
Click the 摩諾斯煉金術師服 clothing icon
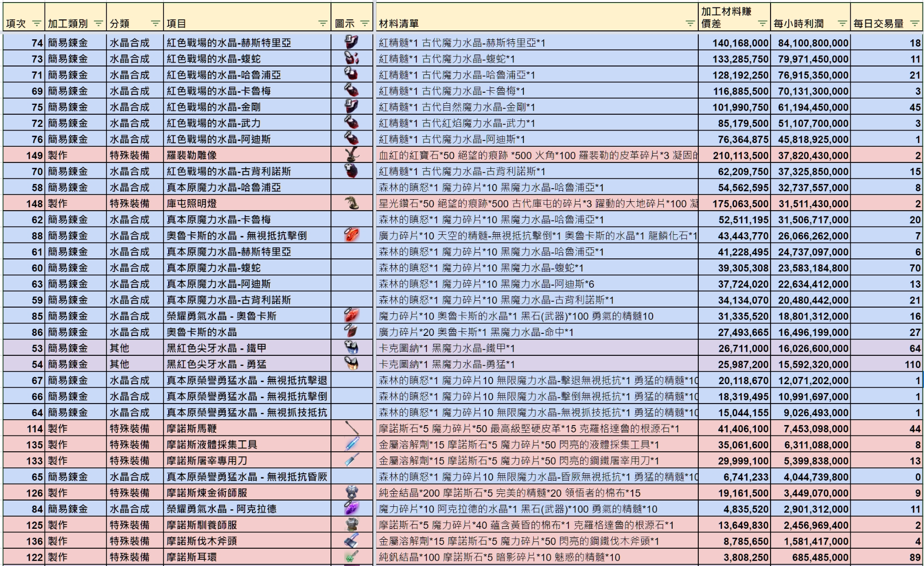pos(351,492)
